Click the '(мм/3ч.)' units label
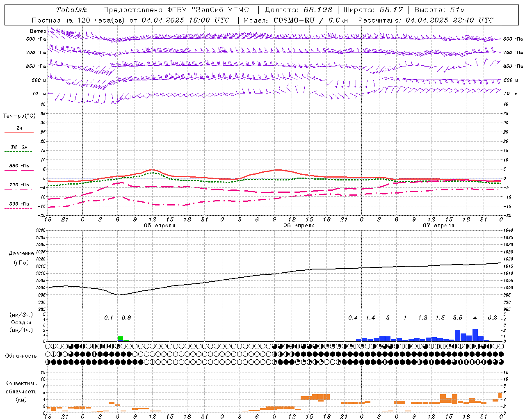 click(x=21, y=315)
